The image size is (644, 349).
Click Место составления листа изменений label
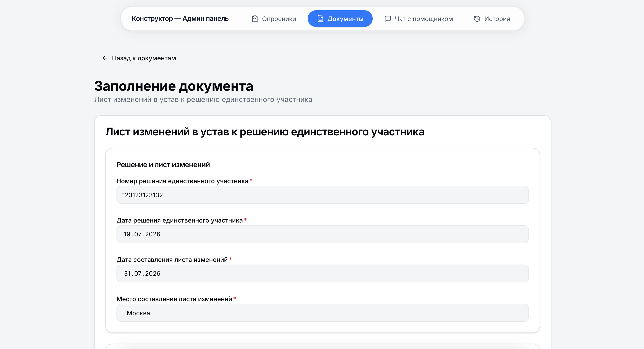tap(174, 299)
